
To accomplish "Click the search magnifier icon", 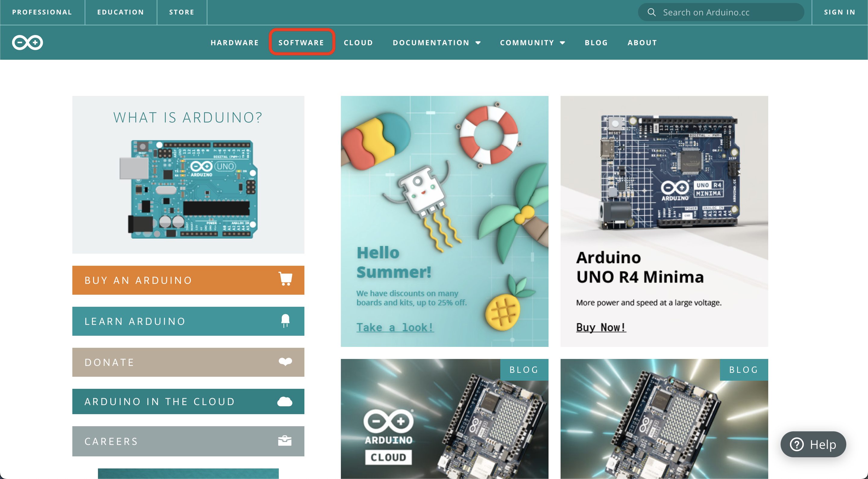I will click(x=651, y=12).
